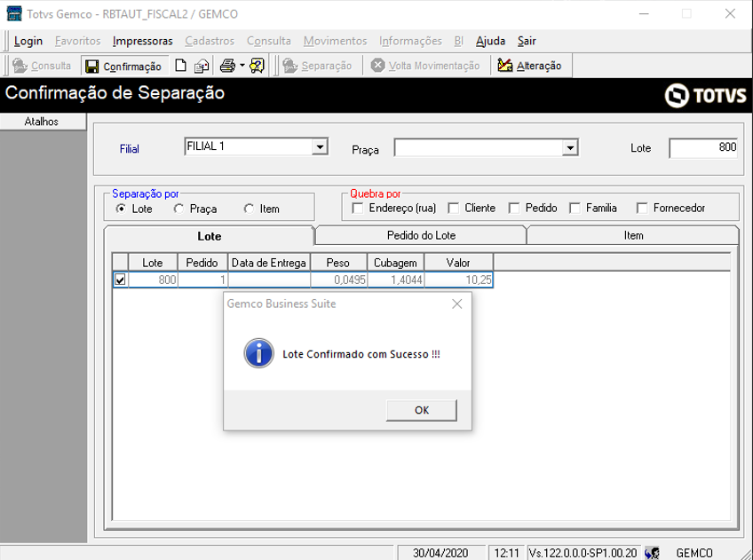Switch to the Pedido do Lote tab
This screenshot has width=753, height=560.
421,235
